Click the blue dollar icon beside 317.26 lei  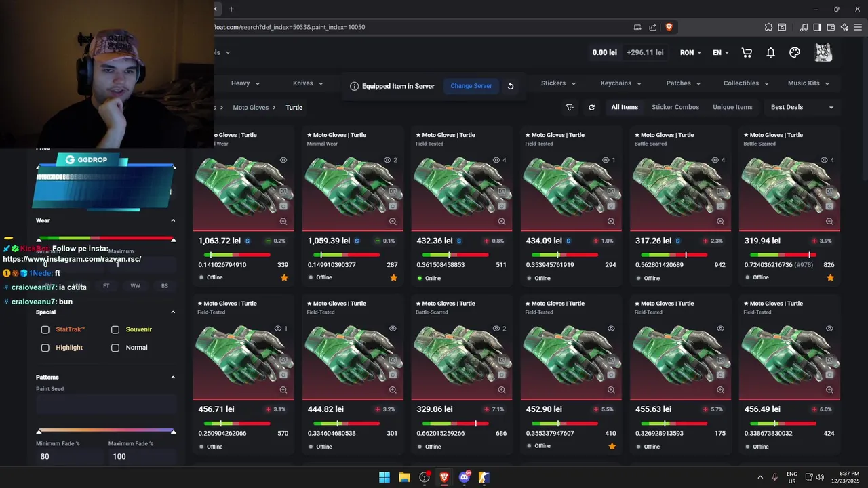677,241
